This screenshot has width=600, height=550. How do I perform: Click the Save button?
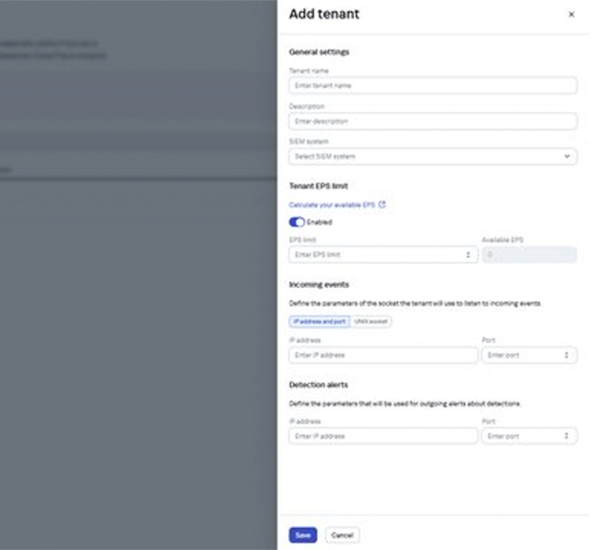(303, 535)
